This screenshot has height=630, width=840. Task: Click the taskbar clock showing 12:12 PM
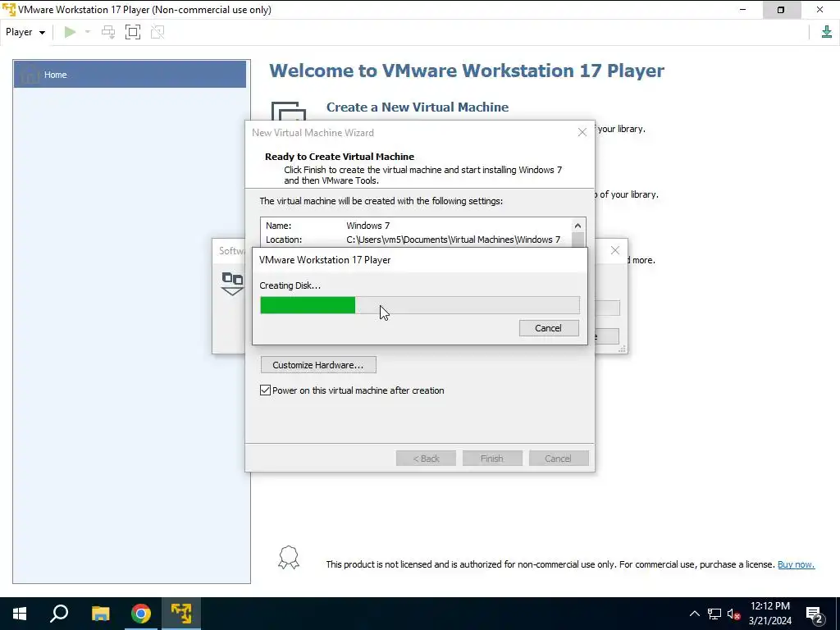point(769,614)
